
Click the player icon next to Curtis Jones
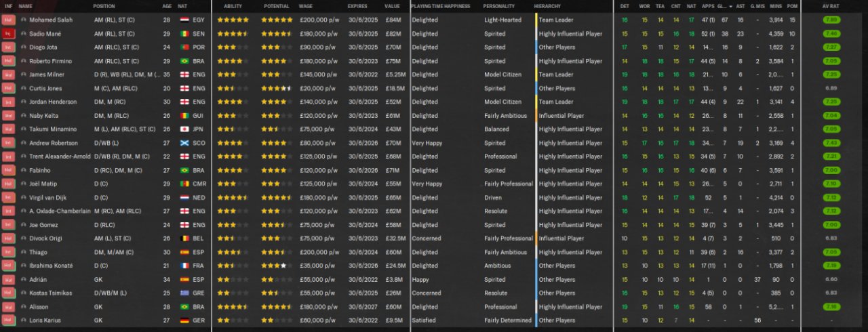click(24, 88)
